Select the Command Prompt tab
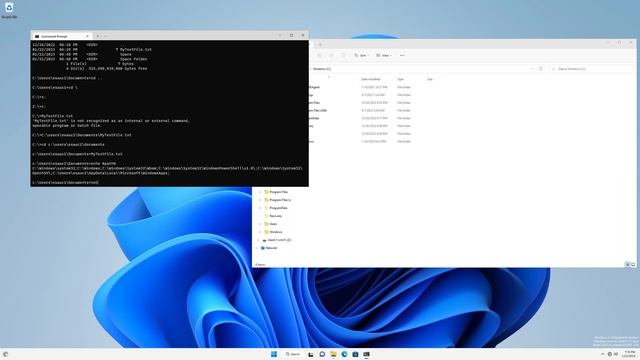The height and width of the screenshot is (360, 640). [61, 36]
